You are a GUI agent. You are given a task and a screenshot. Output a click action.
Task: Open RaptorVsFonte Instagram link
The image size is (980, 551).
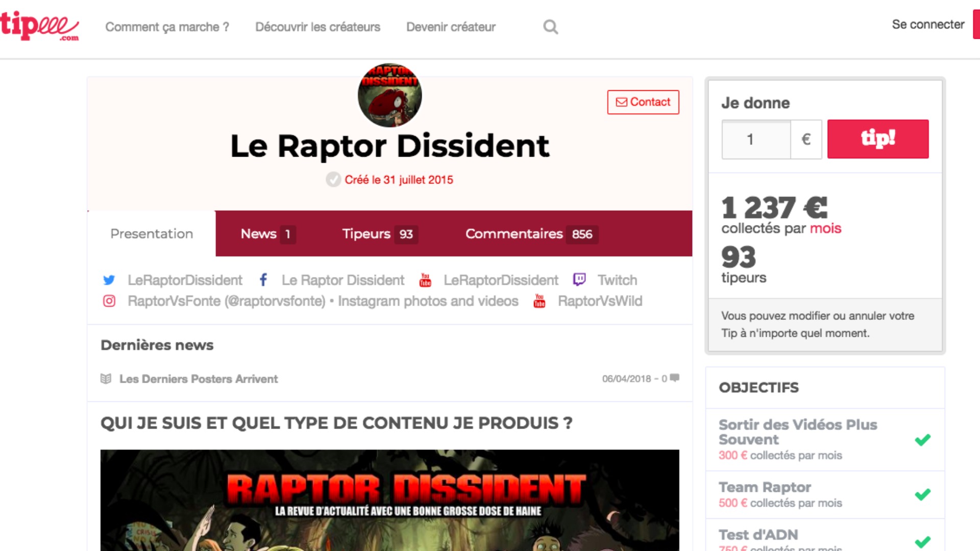tap(323, 301)
